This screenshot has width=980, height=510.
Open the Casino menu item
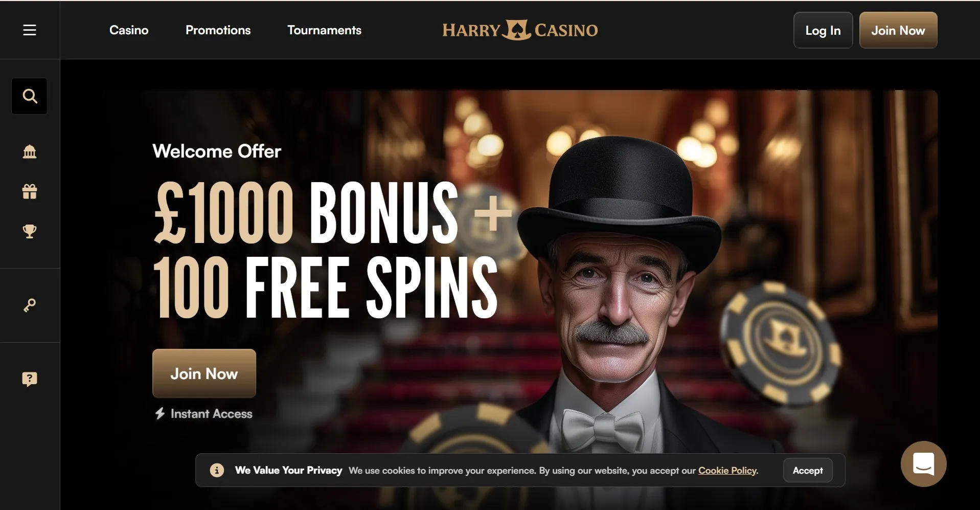[x=129, y=30]
